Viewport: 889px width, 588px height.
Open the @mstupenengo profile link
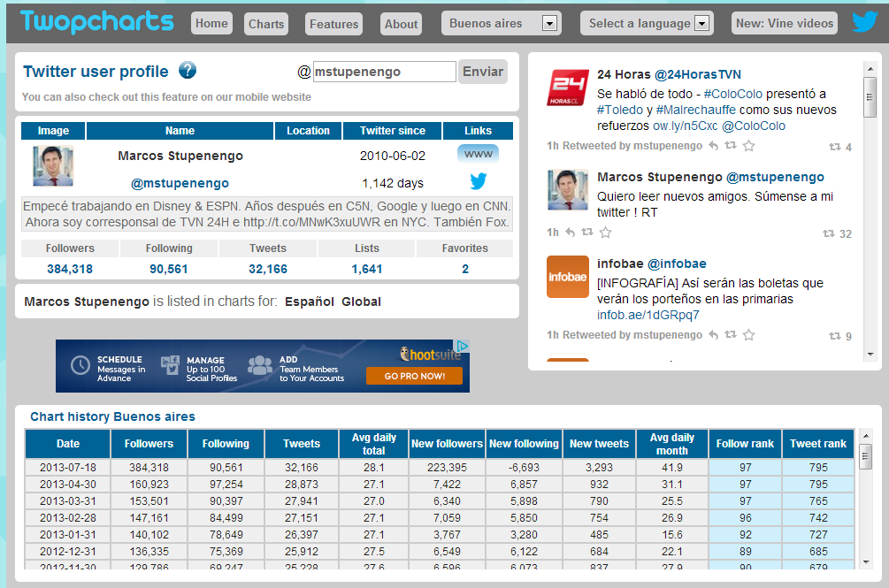pos(180,183)
